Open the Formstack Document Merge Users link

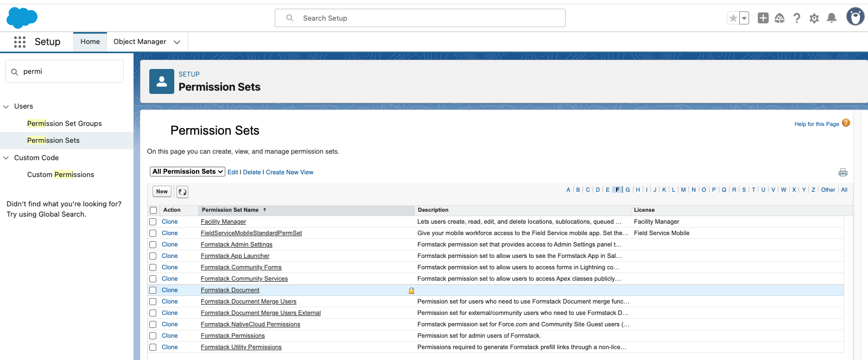(248, 302)
